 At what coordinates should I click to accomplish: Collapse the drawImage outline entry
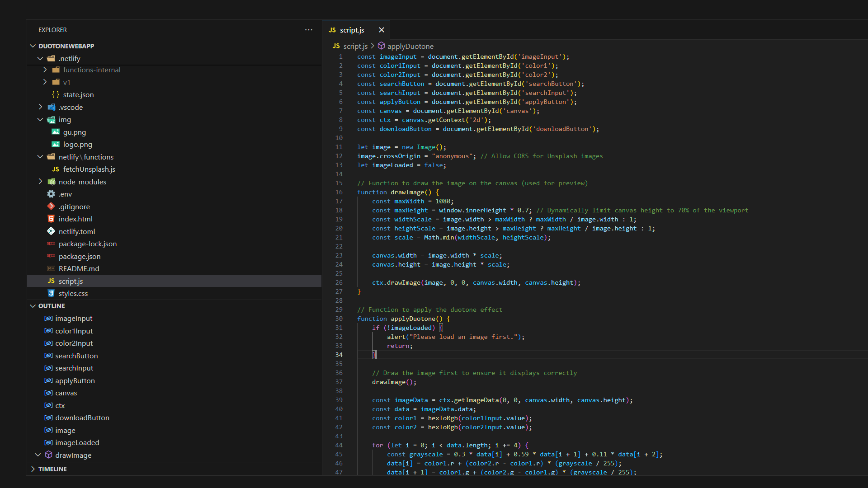38,455
